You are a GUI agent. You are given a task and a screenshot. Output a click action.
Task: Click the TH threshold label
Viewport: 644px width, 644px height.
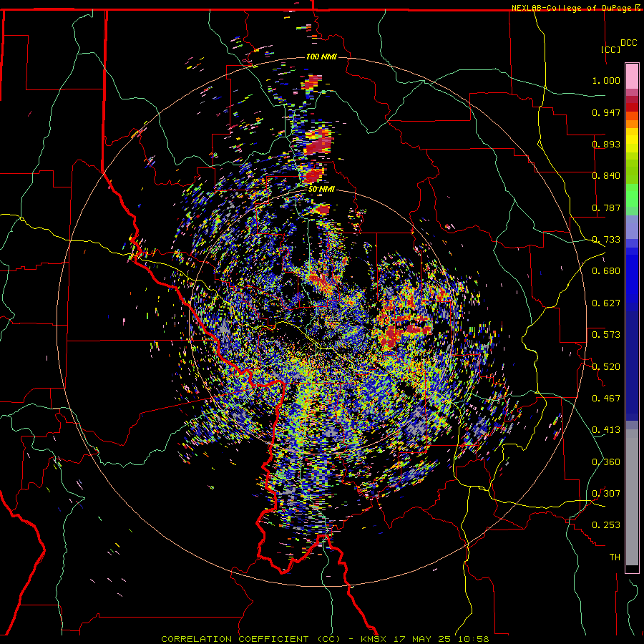tap(615, 557)
